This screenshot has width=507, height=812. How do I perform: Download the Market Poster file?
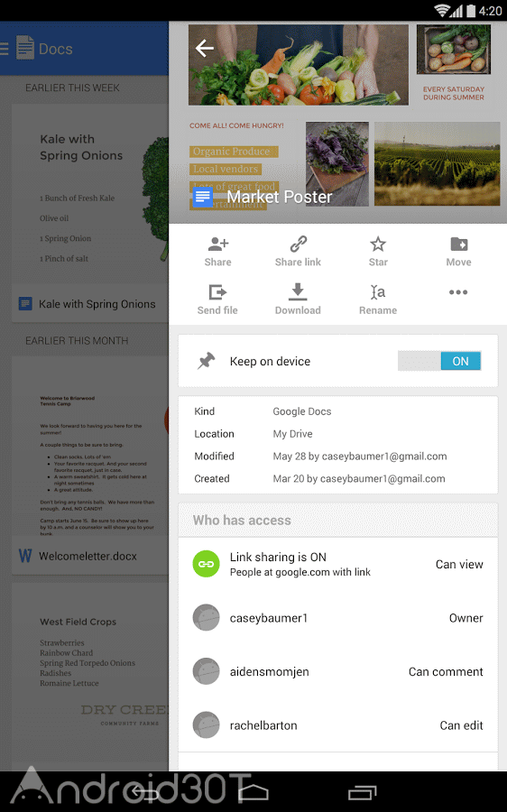[298, 291]
